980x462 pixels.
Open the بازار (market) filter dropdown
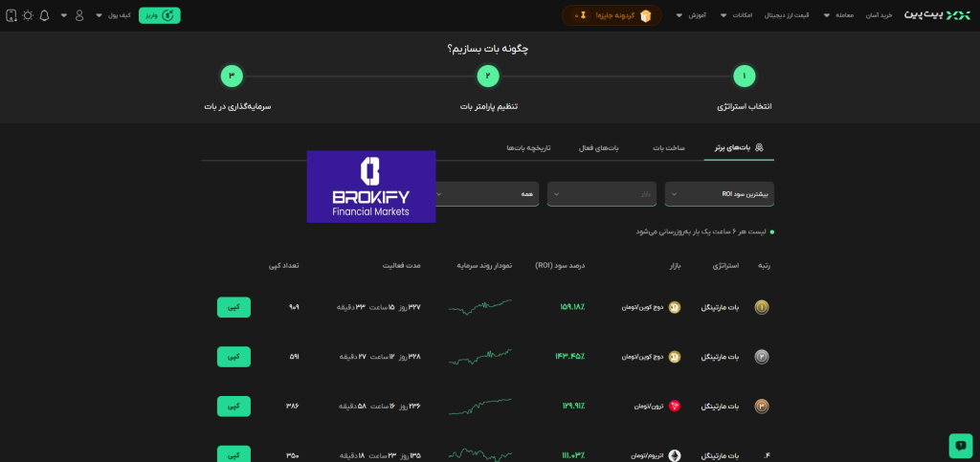[x=602, y=194]
